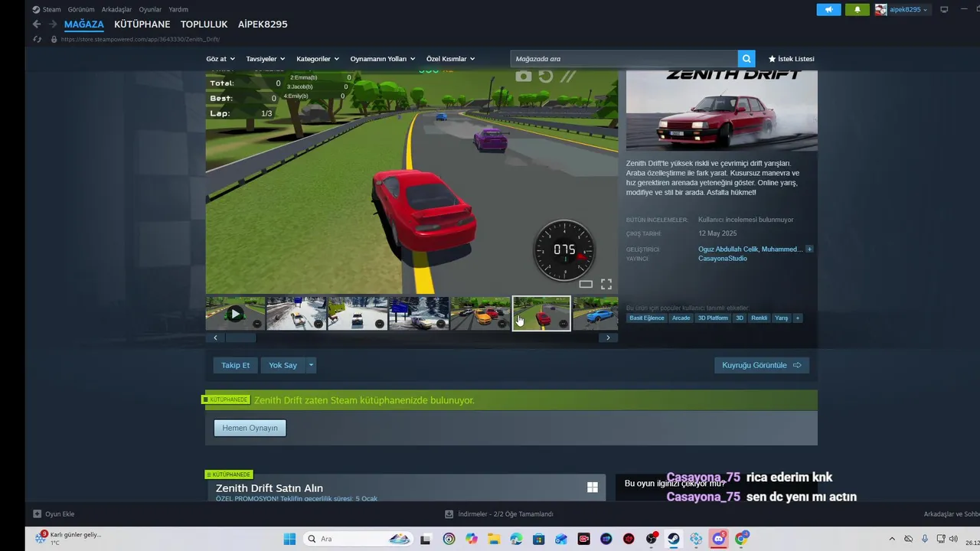Add a tag with the plus button
The image size is (980, 551).
798,318
